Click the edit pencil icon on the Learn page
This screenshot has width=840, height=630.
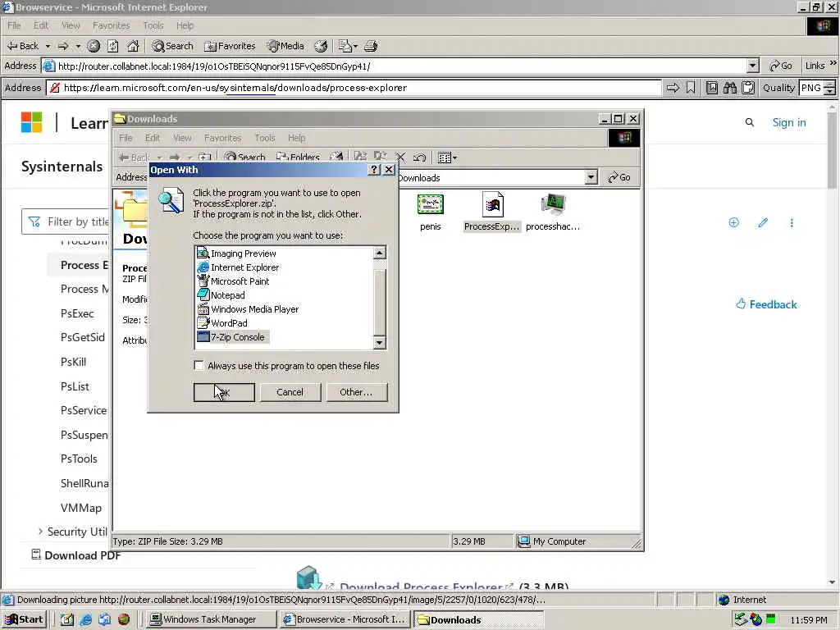tap(763, 222)
